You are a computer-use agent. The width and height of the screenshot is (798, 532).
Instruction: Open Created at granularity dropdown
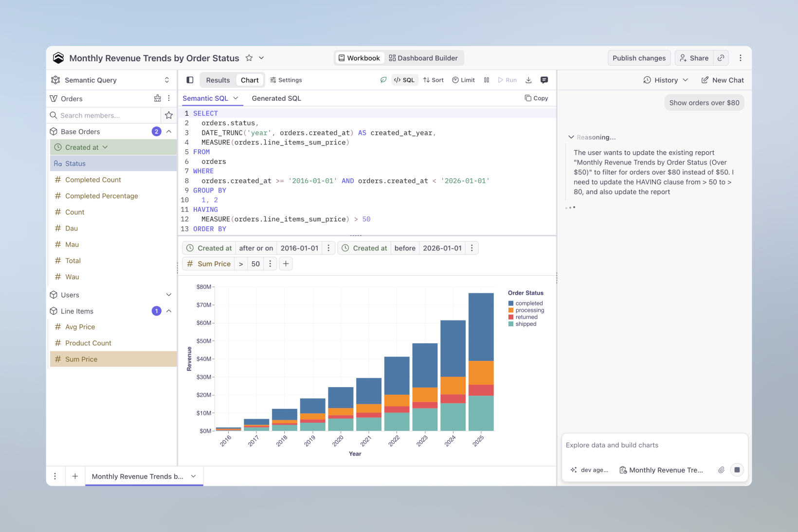click(105, 147)
